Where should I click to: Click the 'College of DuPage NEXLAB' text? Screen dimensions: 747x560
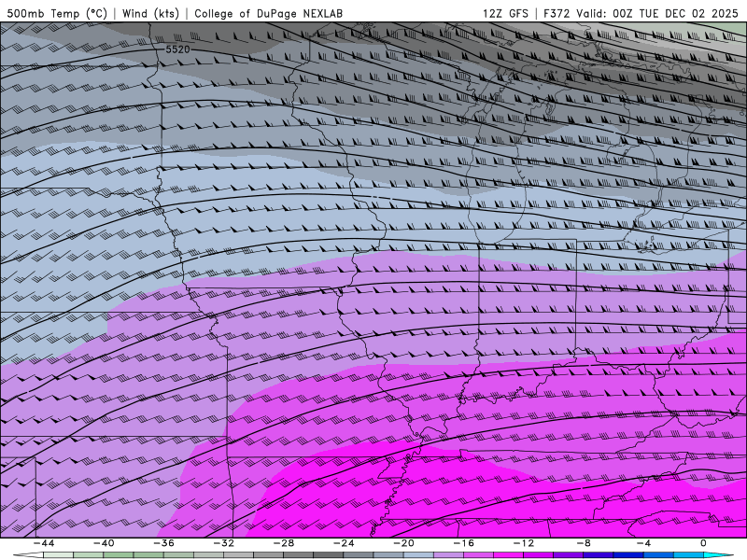(x=268, y=13)
